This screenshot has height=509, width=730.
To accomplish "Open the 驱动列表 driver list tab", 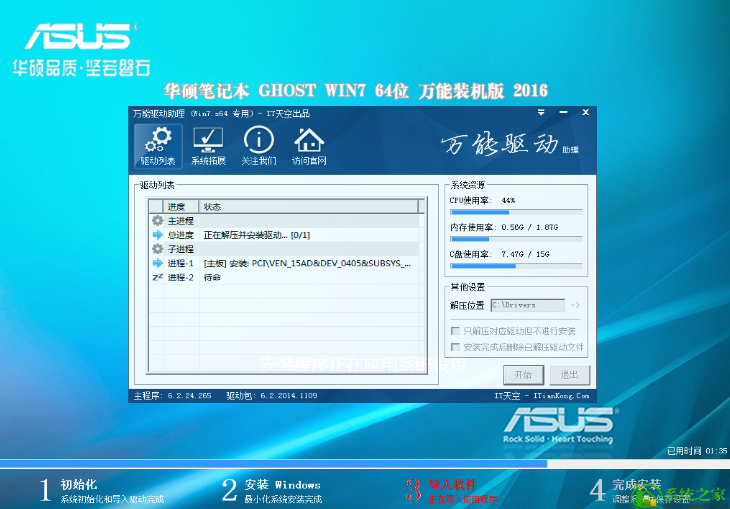I will tap(158, 146).
